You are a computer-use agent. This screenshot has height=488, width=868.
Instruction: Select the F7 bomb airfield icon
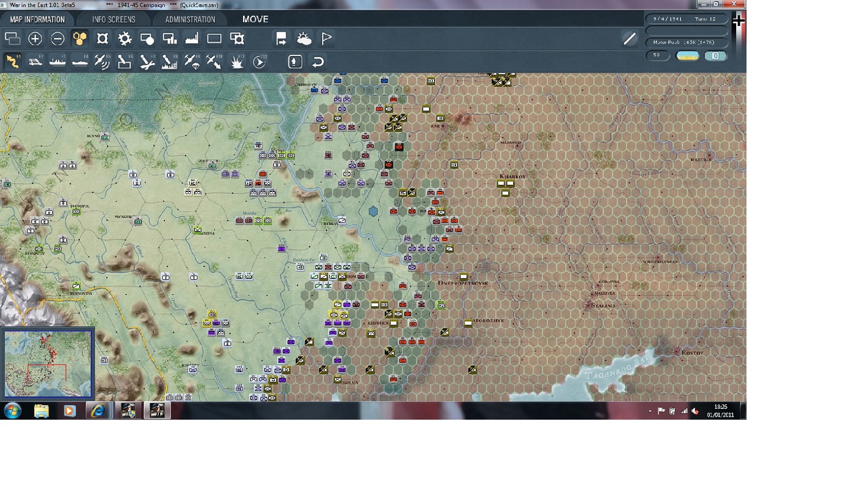tap(147, 61)
